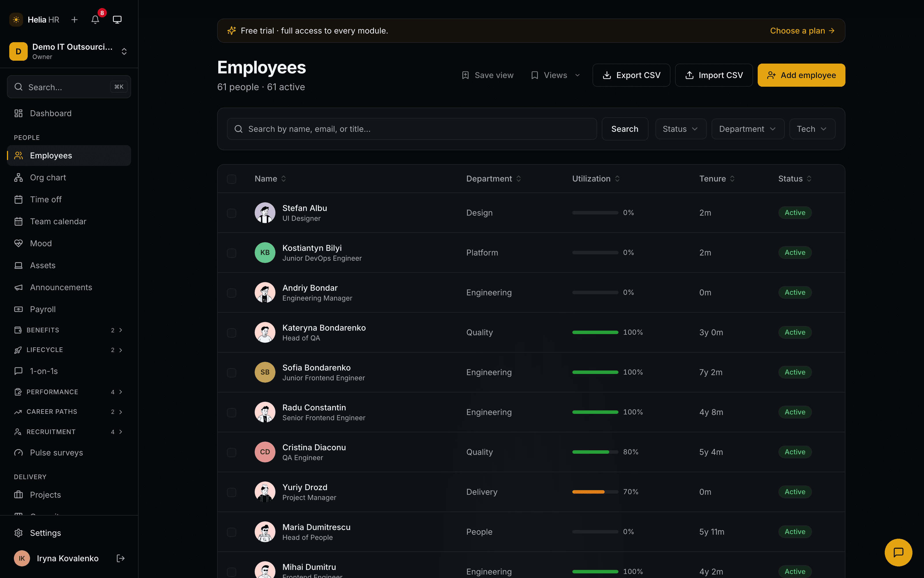Open the Status filter dropdown
The width and height of the screenshot is (924, 578).
pyautogui.click(x=681, y=129)
